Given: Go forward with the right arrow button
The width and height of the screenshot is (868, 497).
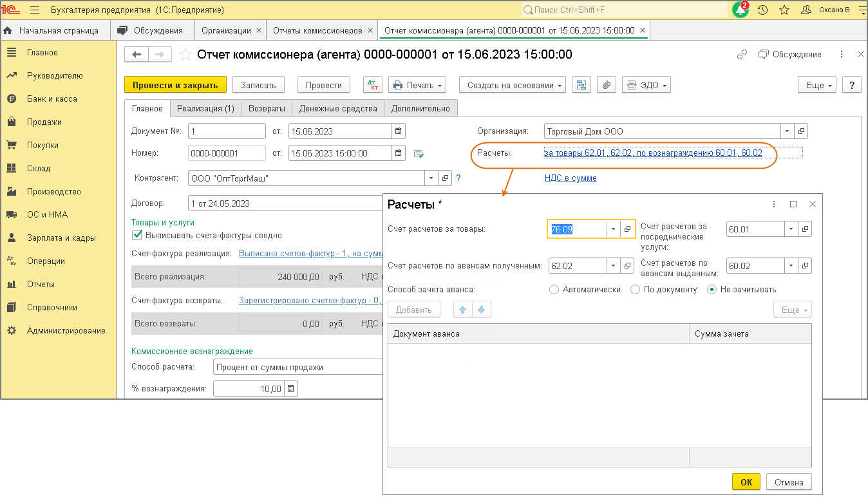Looking at the screenshot, I should [160, 55].
